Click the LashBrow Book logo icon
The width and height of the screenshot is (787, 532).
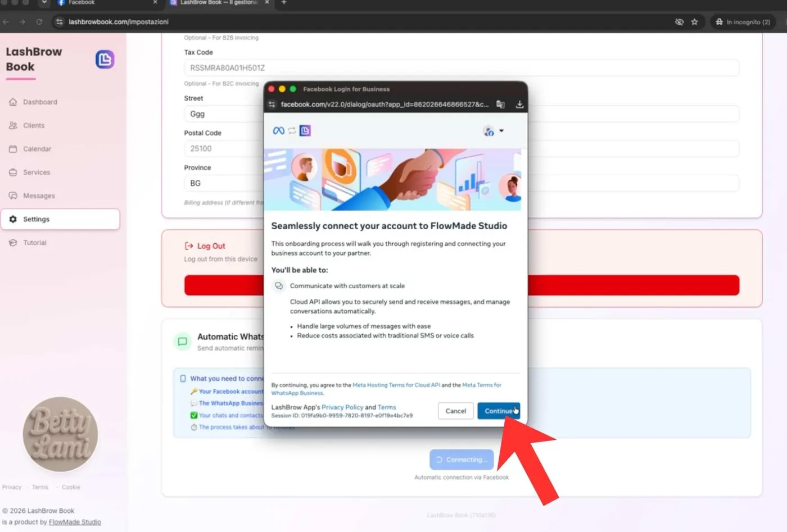(105, 60)
